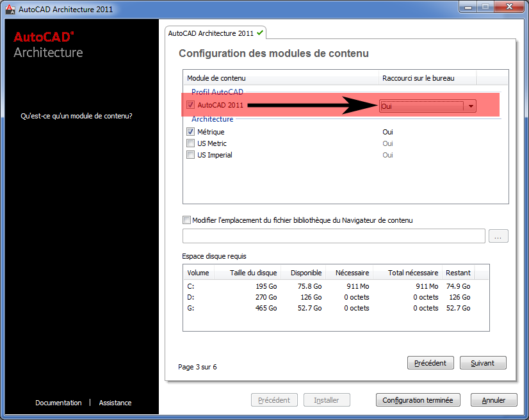The width and height of the screenshot is (529, 420).
Task: Click the browse ellipsis button
Action: (x=498, y=236)
